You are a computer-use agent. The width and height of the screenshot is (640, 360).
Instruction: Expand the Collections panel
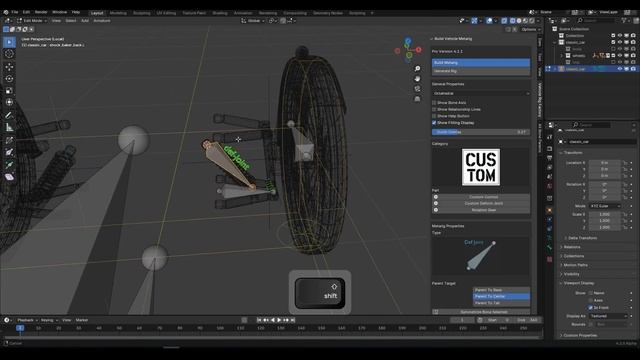(573, 256)
